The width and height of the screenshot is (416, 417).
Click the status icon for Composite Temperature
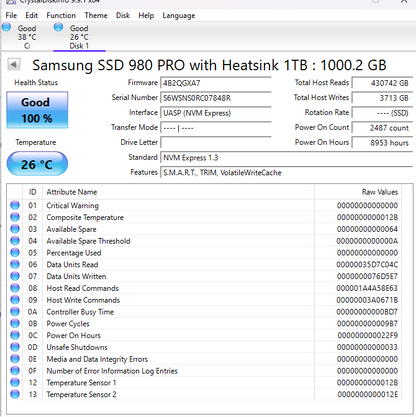pyautogui.click(x=15, y=217)
